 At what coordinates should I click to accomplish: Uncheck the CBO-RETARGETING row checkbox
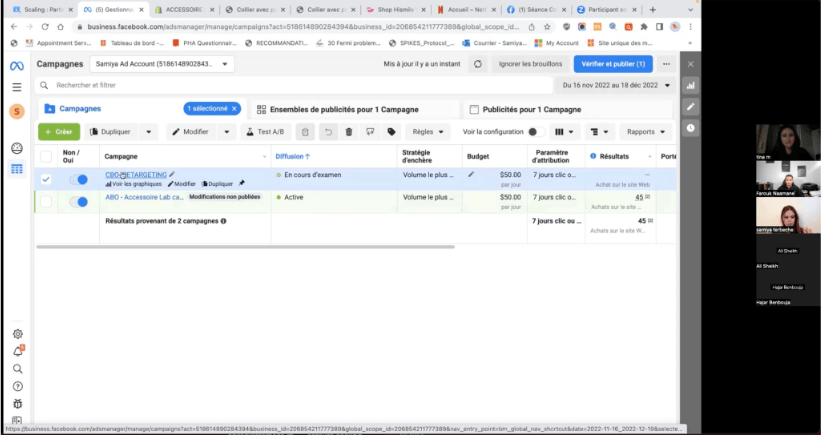point(46,179)
